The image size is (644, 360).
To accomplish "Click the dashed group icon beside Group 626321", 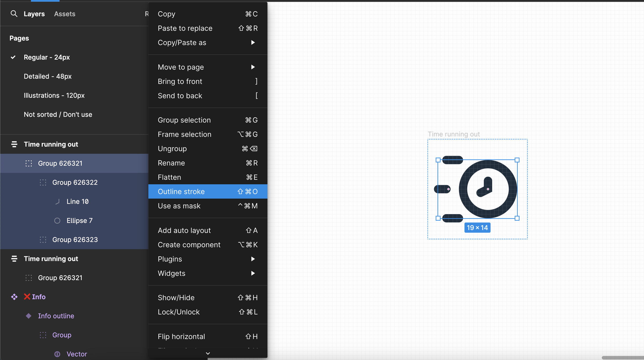I will click(29, 163).
